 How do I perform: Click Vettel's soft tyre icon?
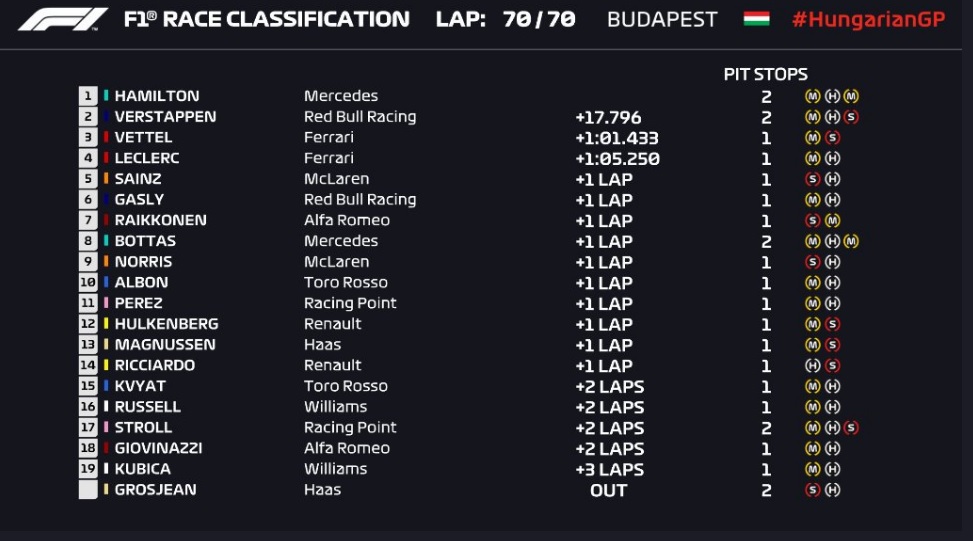coord(833,138)
